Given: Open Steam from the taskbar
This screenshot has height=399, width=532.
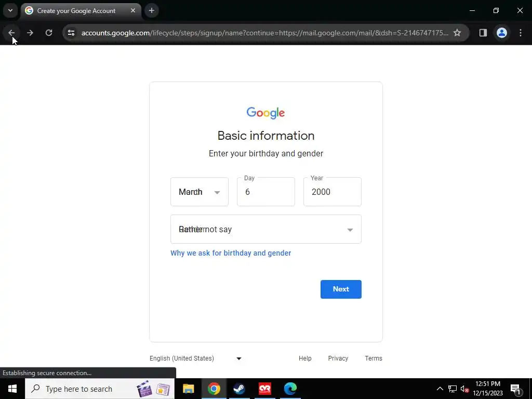Looking at the screenshot, I should (239, 389).
